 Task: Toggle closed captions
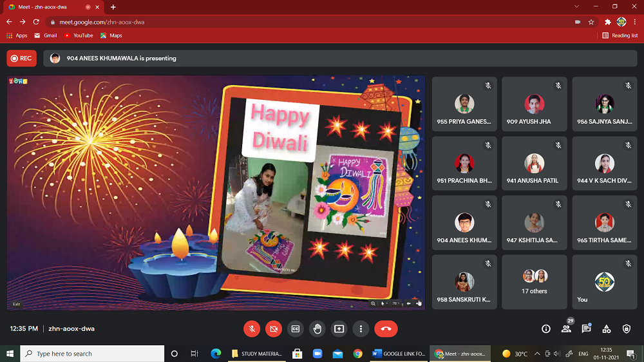coord(295,329)
